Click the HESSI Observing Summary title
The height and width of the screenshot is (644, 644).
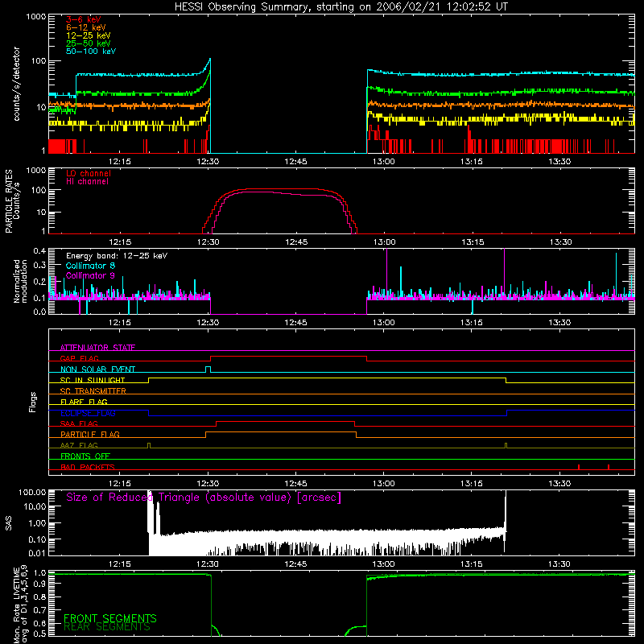[x=341, y=7]
